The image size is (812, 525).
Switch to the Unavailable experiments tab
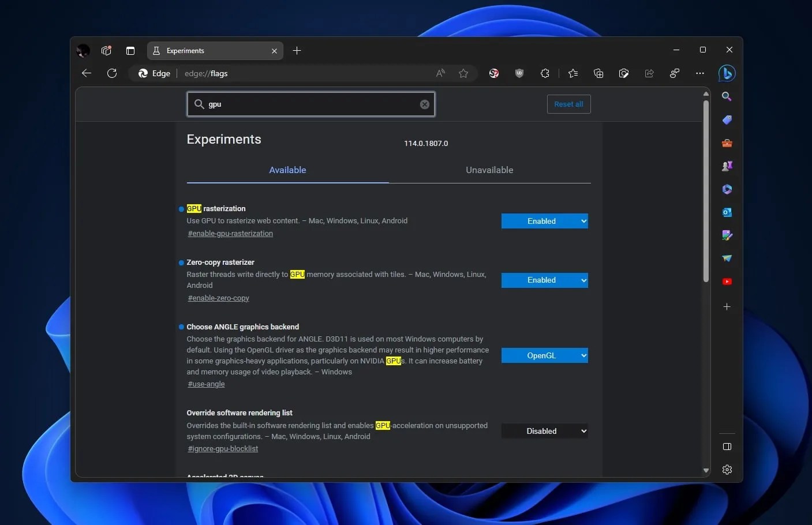(x=489, y=170)
